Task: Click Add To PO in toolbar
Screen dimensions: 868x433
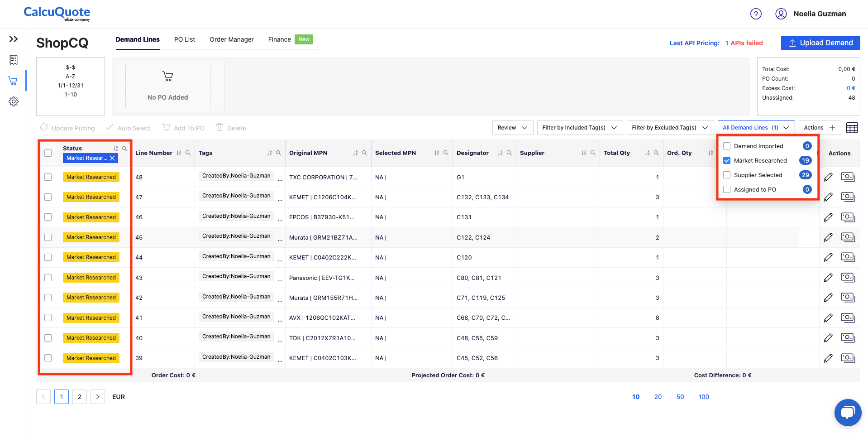Action: click(x=183, y=128)
